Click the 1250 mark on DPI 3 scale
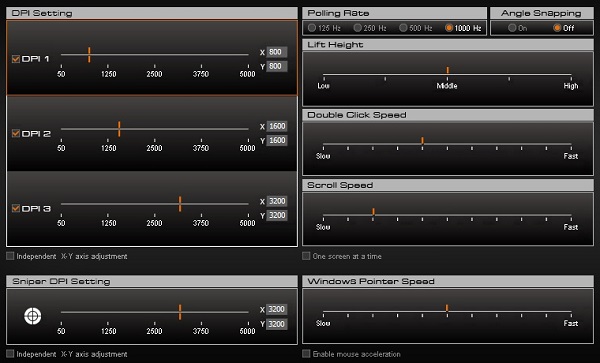 [109, 223]
